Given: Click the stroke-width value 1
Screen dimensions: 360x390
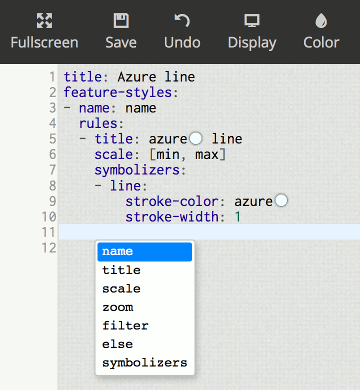Looking at the screenshot, I should click(238, 217).
